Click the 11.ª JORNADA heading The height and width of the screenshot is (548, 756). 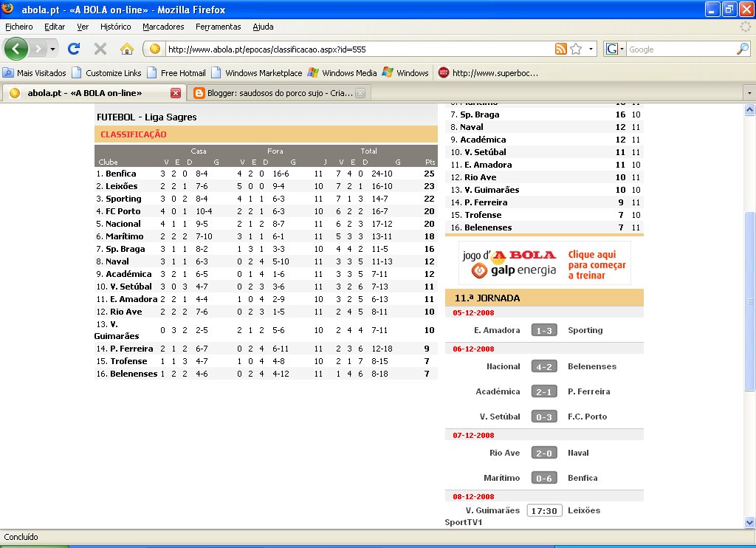pos(487,298)
